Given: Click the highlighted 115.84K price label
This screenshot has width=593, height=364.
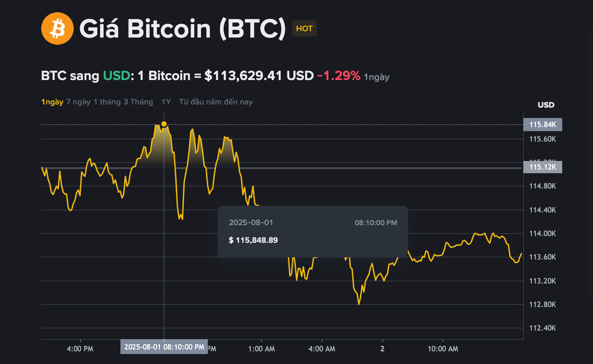Looking at the screenshot, I should point(542,124).
